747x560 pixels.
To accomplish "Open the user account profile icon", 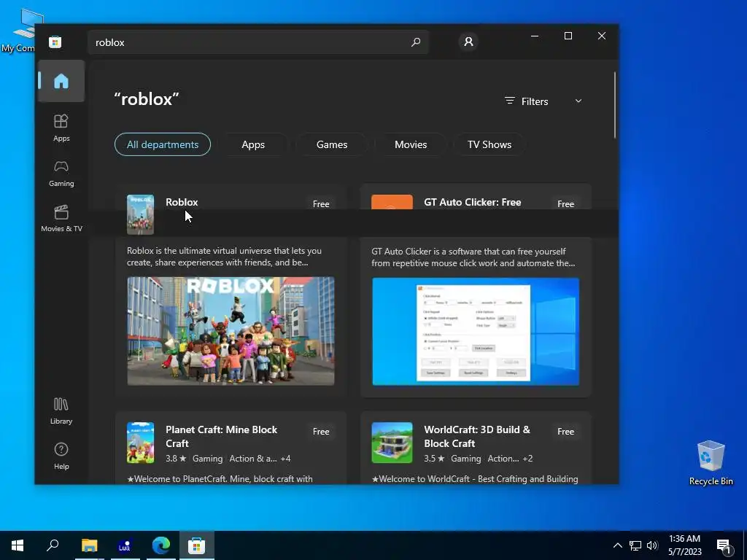I will coord(468,42).
